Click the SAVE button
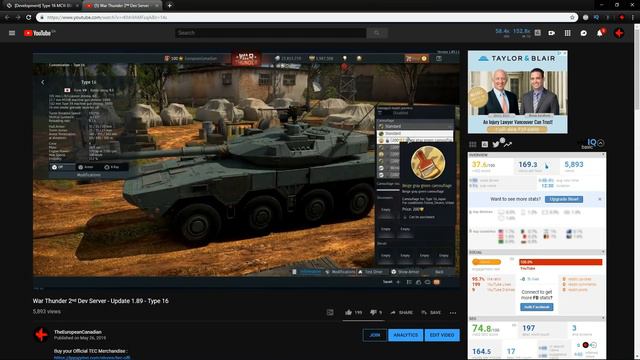 tap(431, 312)
